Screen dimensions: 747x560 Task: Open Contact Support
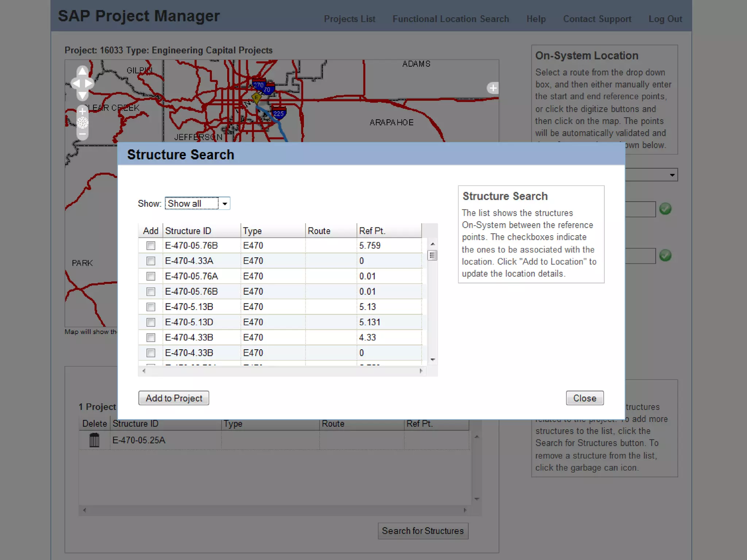coord(597,19)
